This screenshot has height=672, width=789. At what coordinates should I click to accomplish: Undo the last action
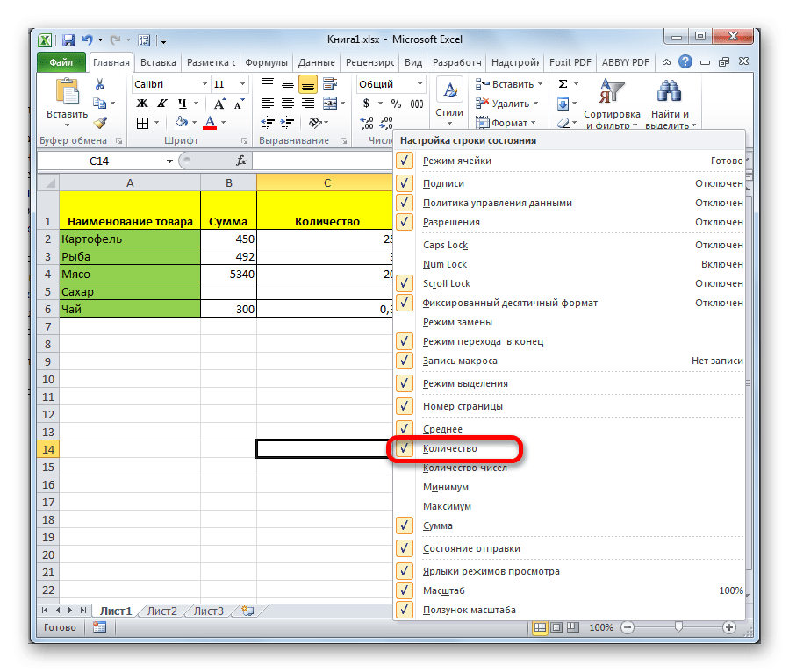pyautogui.click(x=88, y=39)
